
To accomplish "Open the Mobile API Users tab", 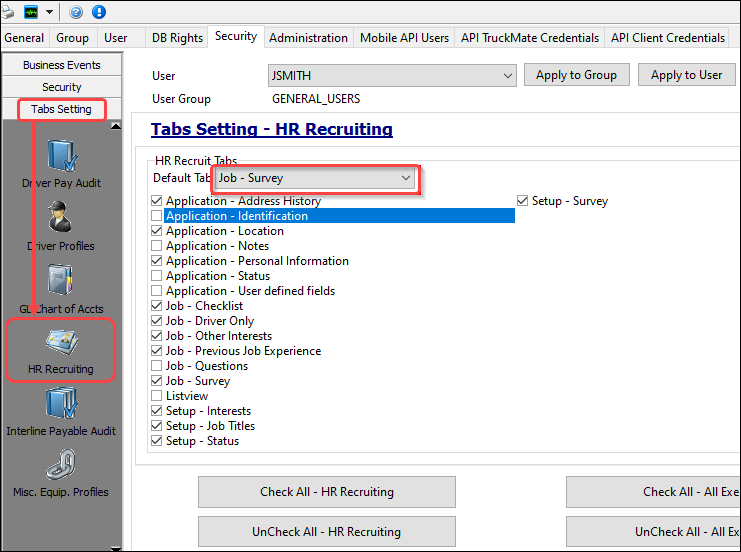I will tap(405, 38).
